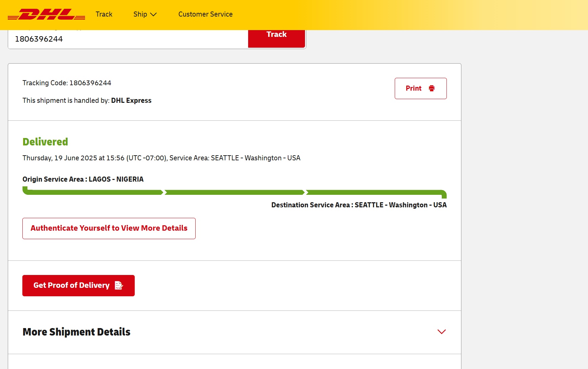This screenshot has height=369, width=588.
Task: Click Authenticate Yourself to View More Details
Action: 109,228
